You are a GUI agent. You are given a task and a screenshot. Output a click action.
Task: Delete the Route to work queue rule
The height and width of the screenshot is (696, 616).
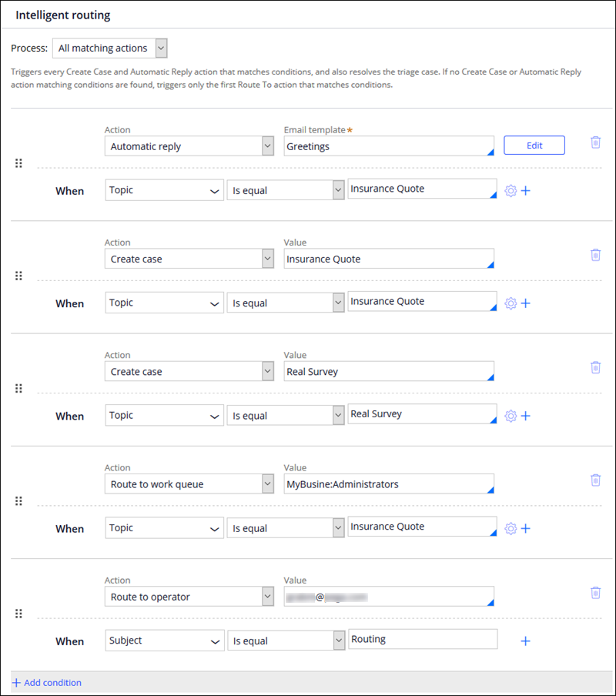595,480
